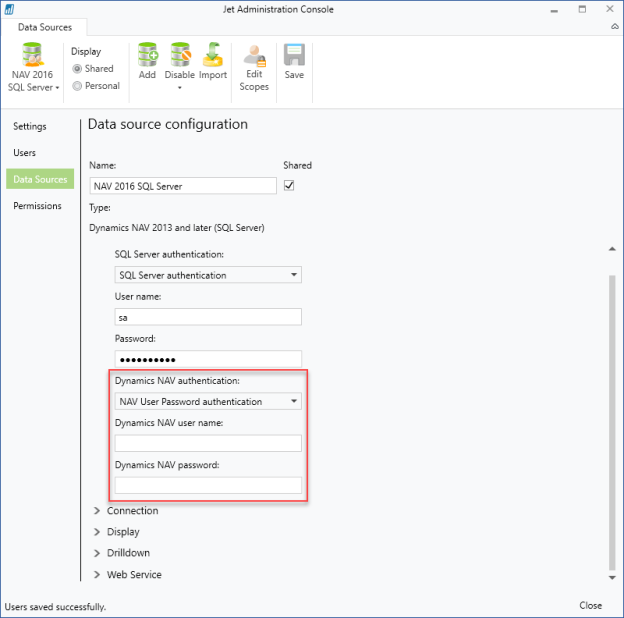
Task: Click the 'Users saved successfully.' status text
Action: point(55,607)
